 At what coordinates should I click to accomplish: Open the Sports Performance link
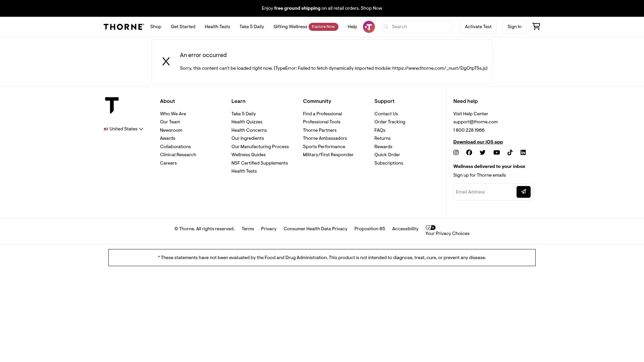(324, 147)
